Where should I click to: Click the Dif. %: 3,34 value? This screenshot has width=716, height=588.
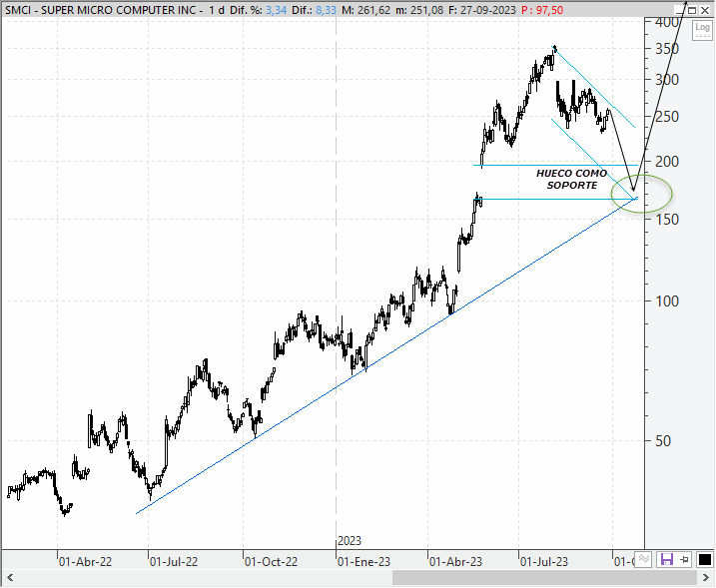click(258, 10)
